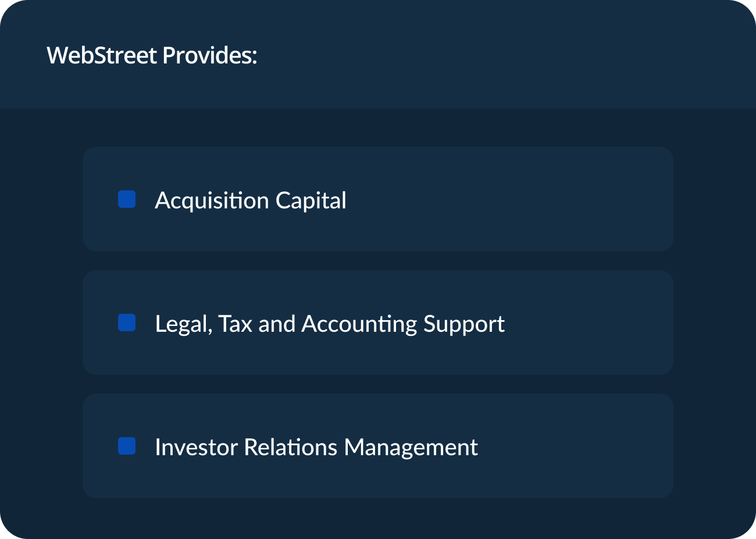Click the blue square beside Acquisition Capital
Screen dimensions: 756x539
(127, 199)
